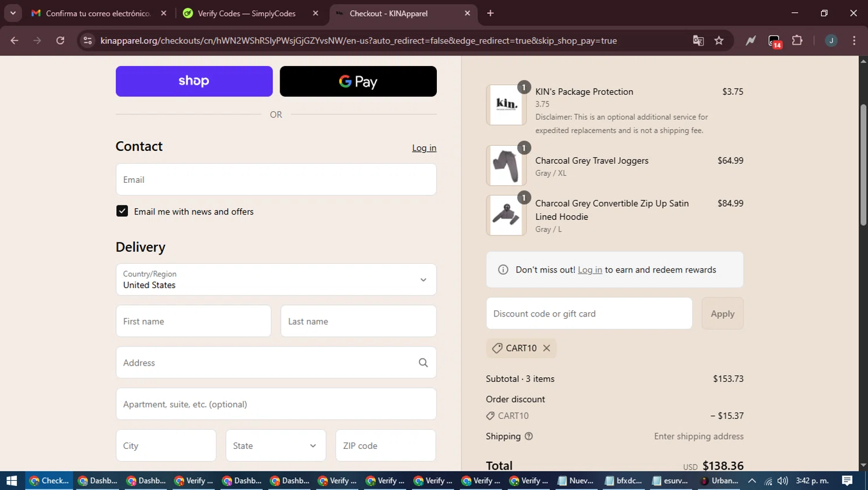Follow the Log in link in rewards banner
The width and height of the screenshot is (868, 490).
pyautogui.click(x=590, y=270)
